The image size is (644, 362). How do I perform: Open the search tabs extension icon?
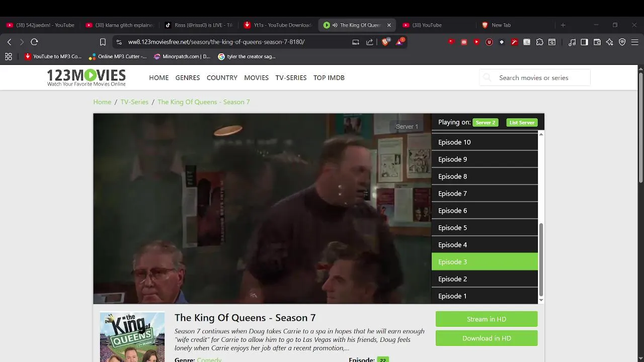[x=552, y=42]
